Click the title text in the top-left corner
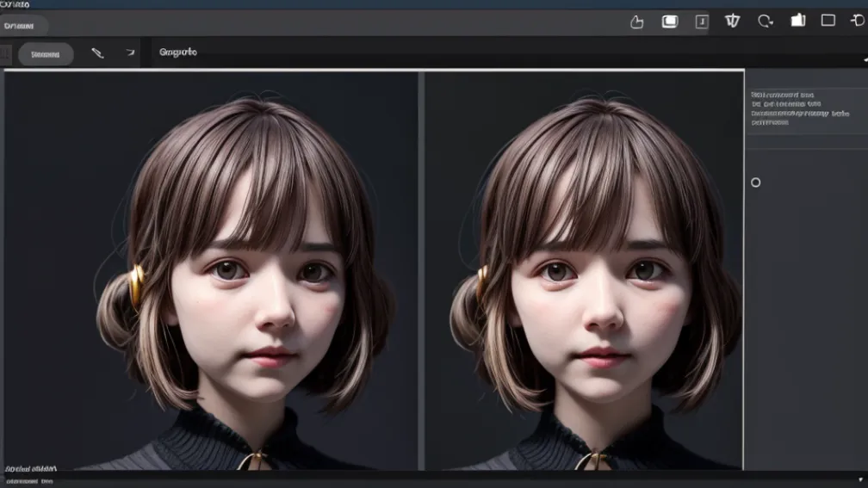The width and height of the screenshot is (868, 488). 15,4
